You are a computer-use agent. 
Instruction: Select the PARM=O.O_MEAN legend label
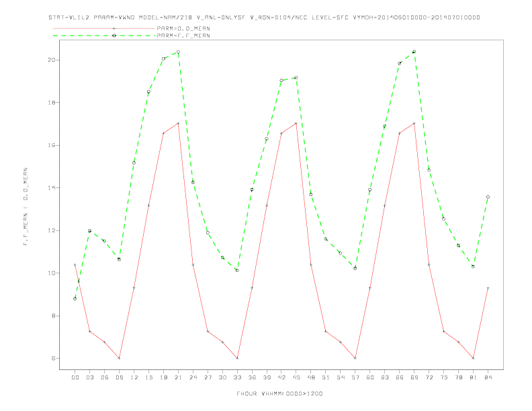tap(183, 28)
